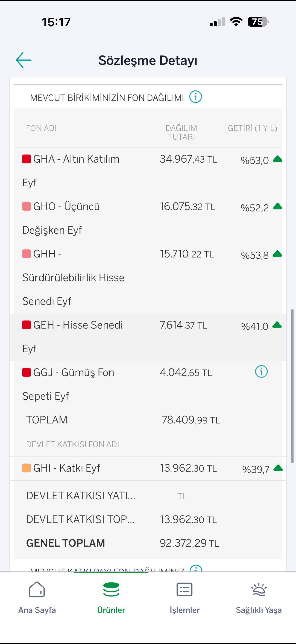The width and height of the screenshot is (296, 644).
Task: Tap info icon in GGJ Gümüş Fon row
Action: 261,371
